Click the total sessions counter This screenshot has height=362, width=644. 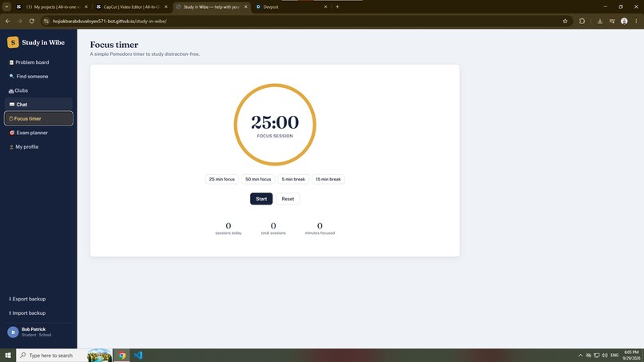(x=273, y=229)
